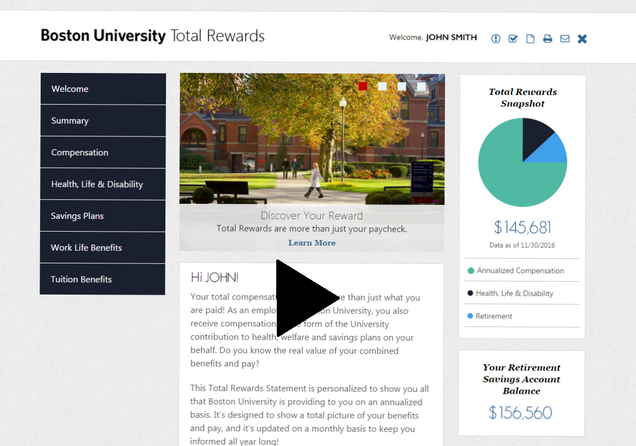Viewport: 636px width, 446px height.
Task: Select the red first carousel slide indicator
Action: [363, 87]
